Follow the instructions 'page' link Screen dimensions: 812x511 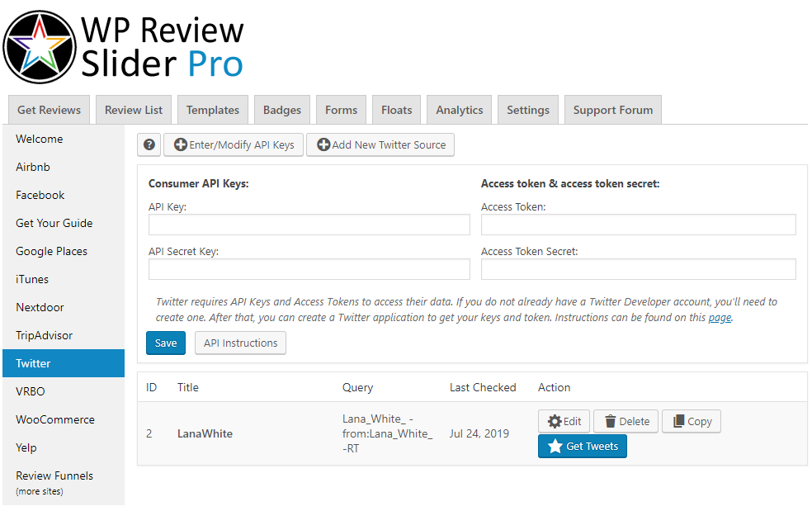[x=720, y=317]
